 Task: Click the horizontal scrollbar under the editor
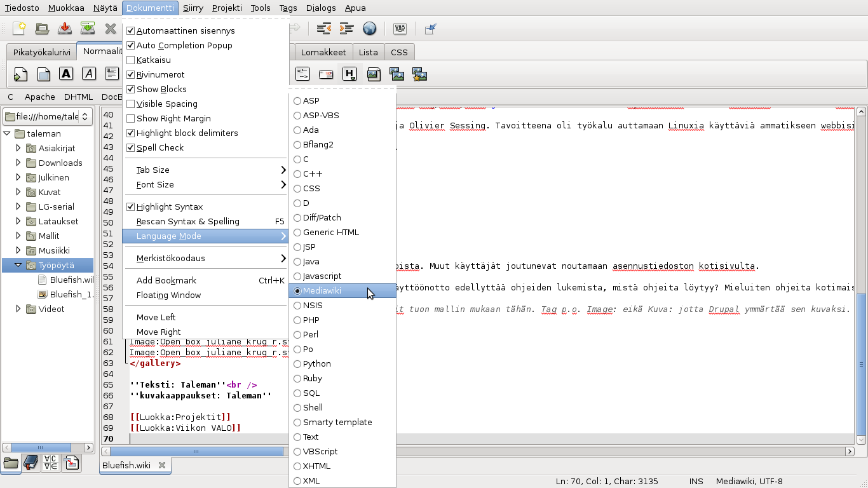(478, 451)
